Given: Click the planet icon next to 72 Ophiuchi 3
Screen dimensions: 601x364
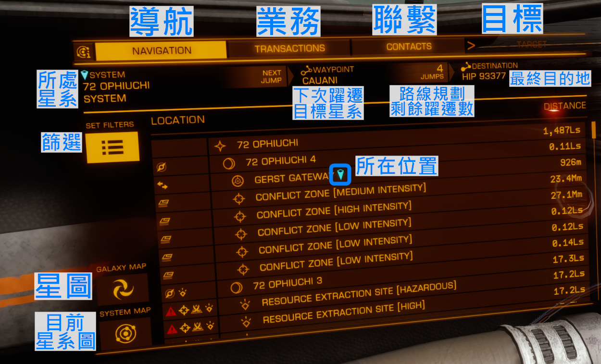Looking at the screenshot, I should [x=236, y=287].
